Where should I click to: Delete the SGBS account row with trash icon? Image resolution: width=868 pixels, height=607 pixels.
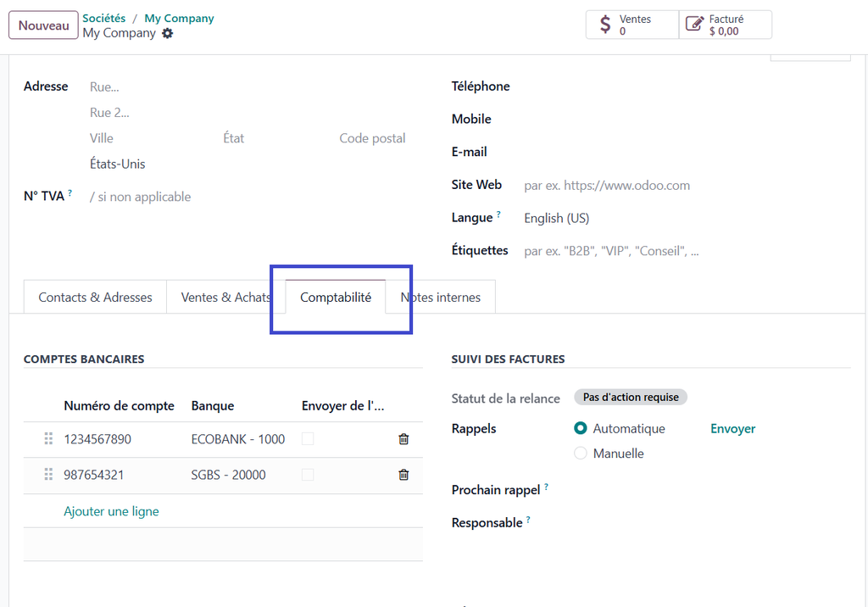click(x=403, y=475)
